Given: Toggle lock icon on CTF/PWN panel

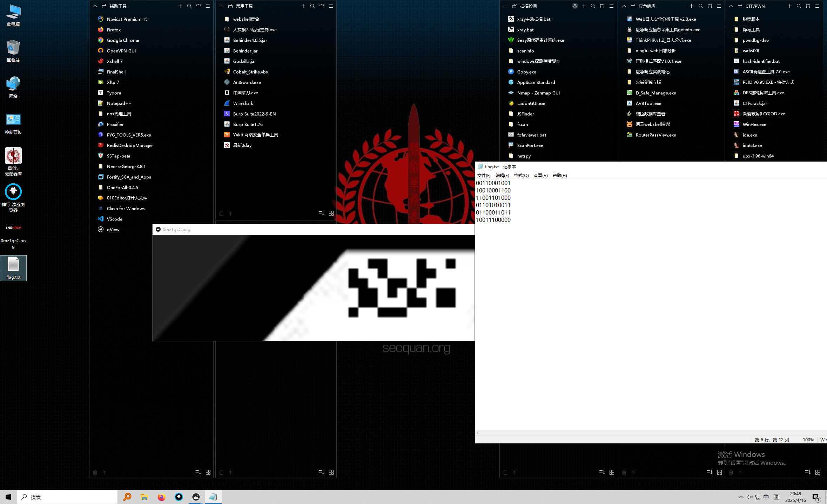Looking at the screenshot, I should (x=740, y=6).
